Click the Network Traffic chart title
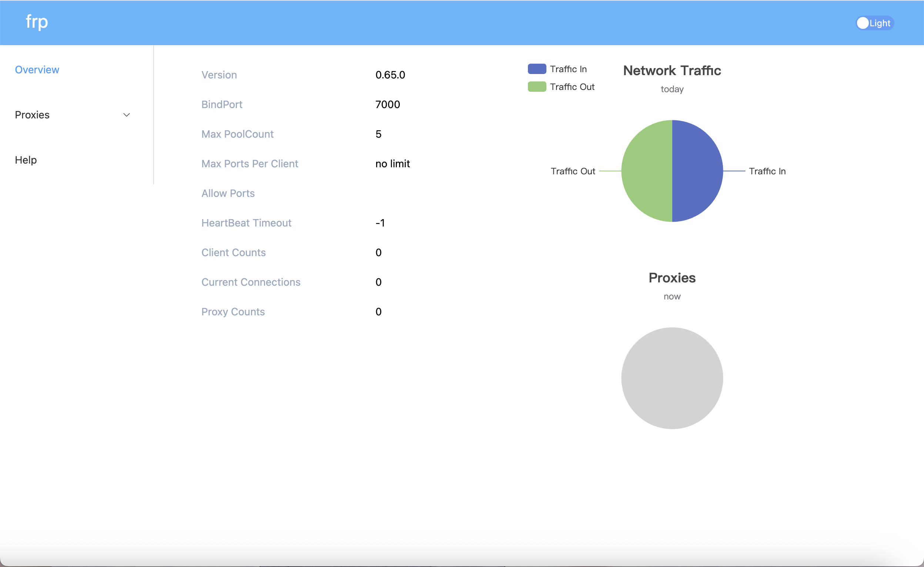 coord(672,70)
